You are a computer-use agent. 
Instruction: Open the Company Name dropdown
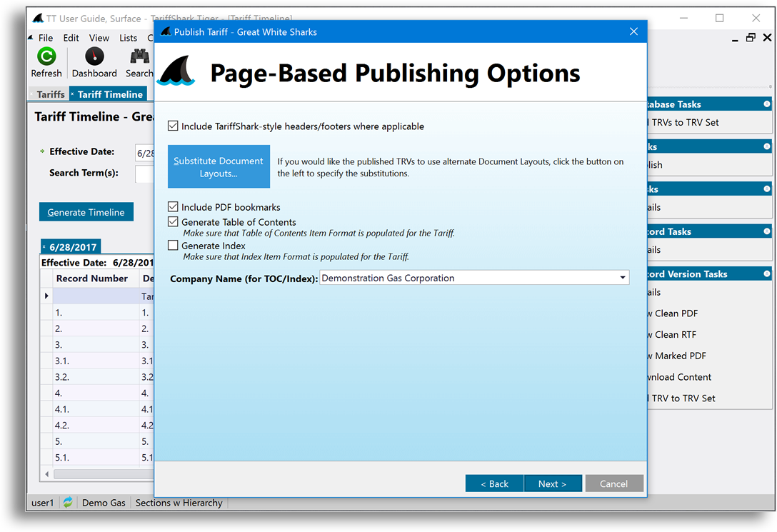click(623, 277)
